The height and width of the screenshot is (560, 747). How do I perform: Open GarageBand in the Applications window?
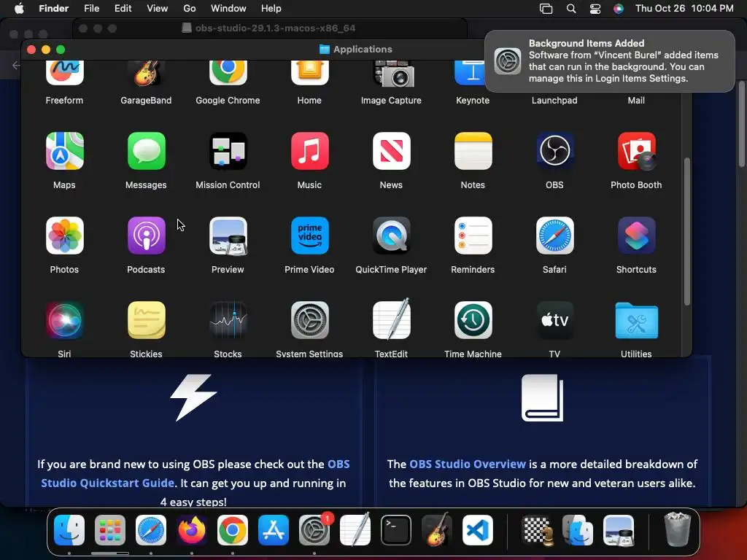(146, 74)
